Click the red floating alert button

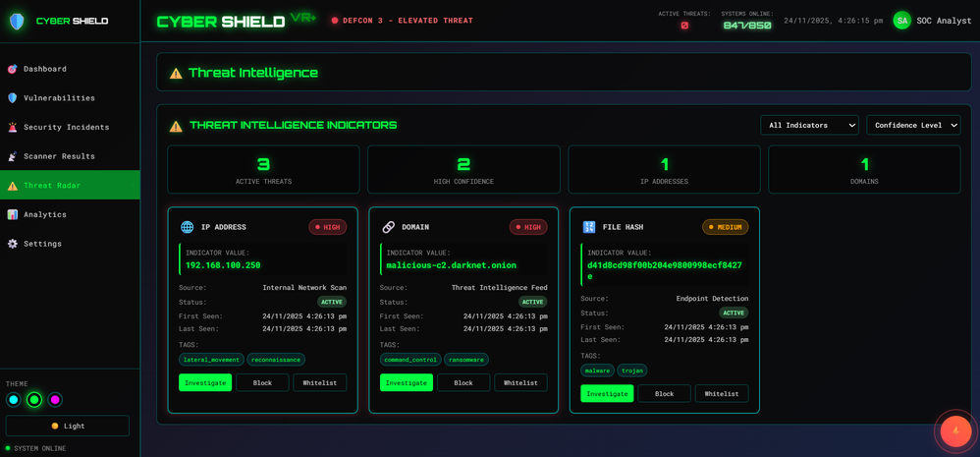(956, 431)
